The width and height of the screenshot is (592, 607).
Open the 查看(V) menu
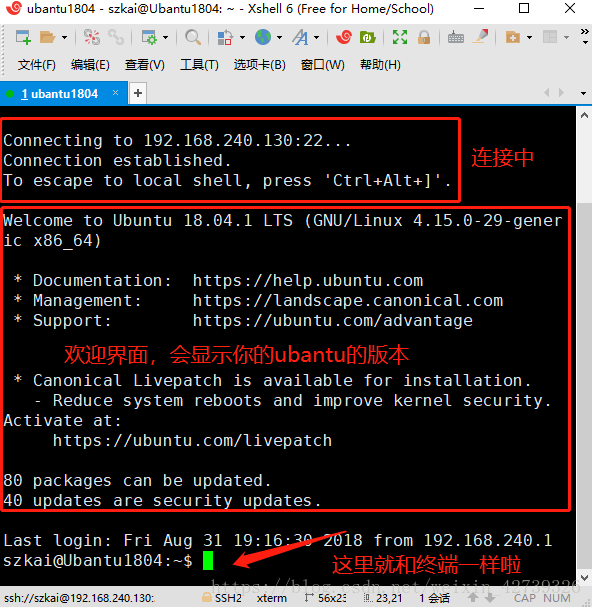pos(144,65)
